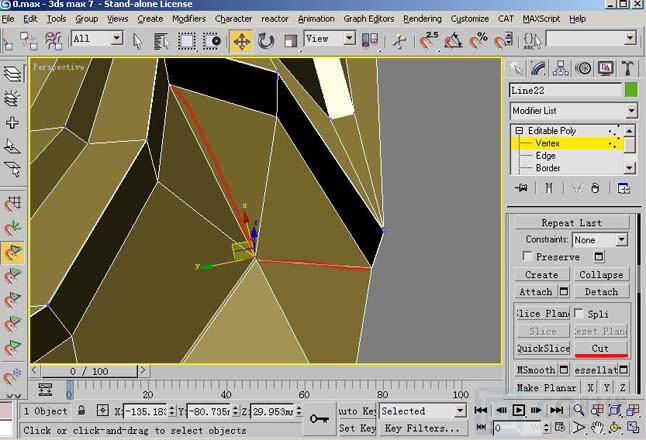The image size is (646, 440).
Task: Open the Rendering menu
Action: pos(422,19)
